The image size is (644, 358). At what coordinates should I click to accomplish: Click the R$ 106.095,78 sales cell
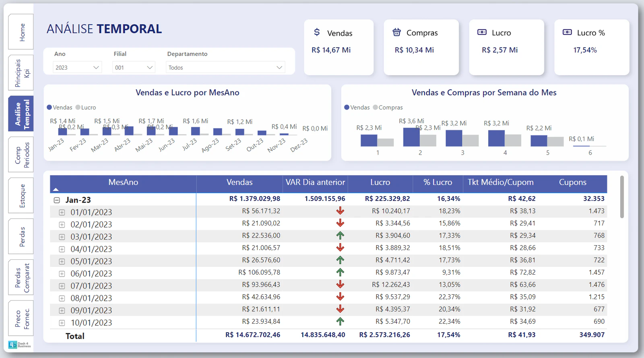click(259, 273)
